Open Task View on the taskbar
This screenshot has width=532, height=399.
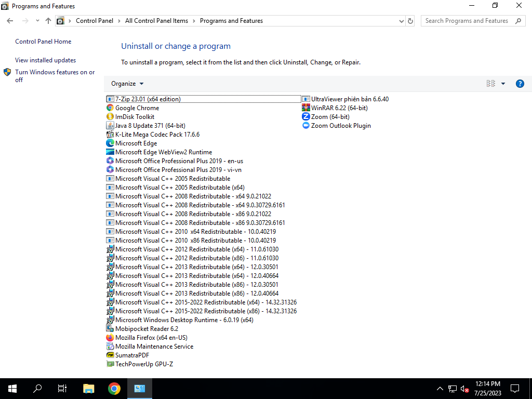point(62,389)
